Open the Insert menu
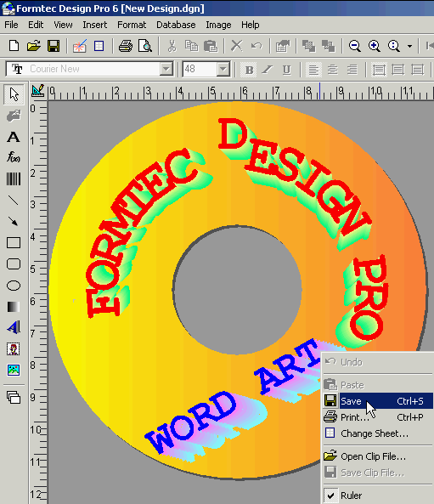This screenshot has height=504, width=434. pos(95,25)
